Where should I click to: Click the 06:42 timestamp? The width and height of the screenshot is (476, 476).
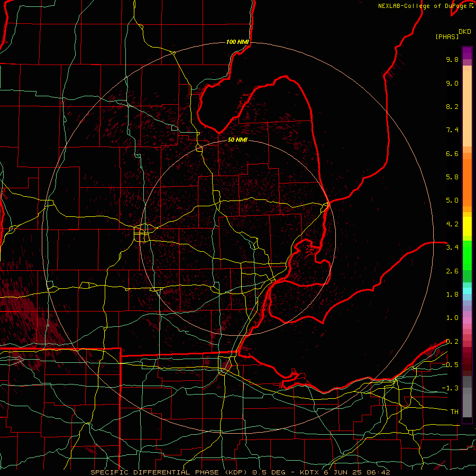(378, 472)
